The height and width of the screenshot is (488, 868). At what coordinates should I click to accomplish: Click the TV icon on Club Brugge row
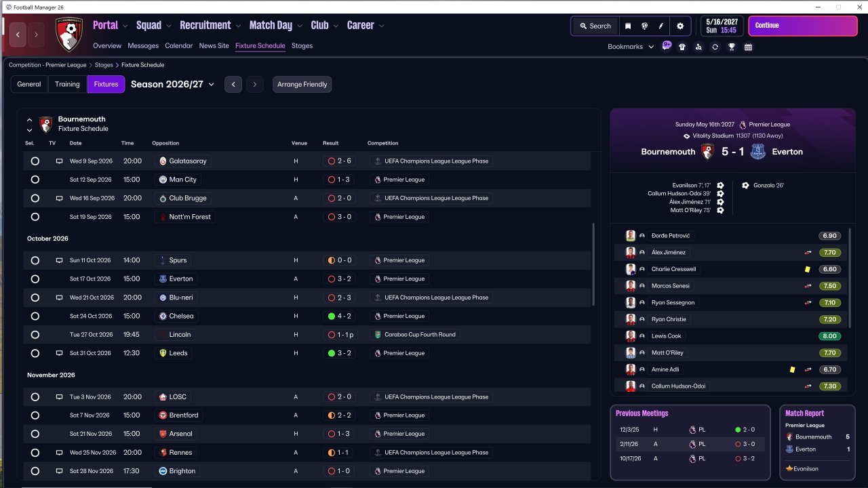tap(59, 198)
